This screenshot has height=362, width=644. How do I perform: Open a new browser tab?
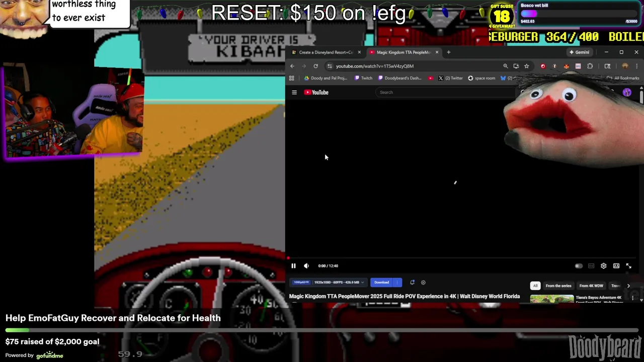click(x=449, y=52)
